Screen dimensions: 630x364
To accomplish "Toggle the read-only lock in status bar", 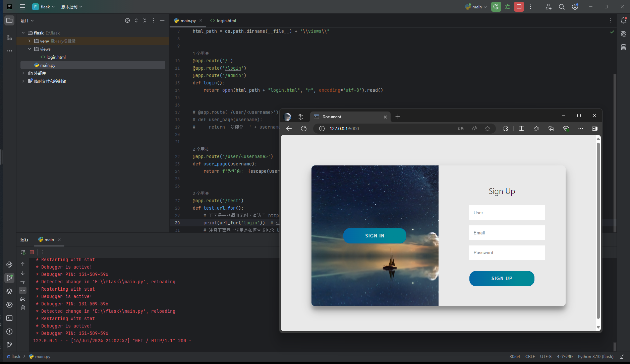I will tap(622, 357).
